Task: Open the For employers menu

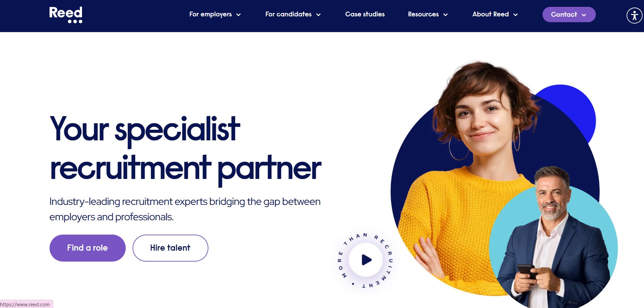Action: (x=210, y=14)
